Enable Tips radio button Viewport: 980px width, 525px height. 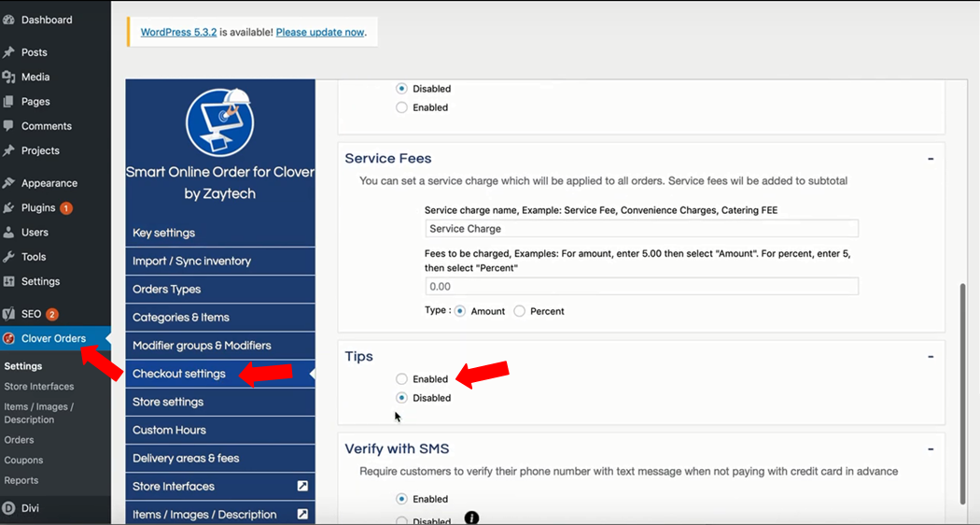(402, 379)
